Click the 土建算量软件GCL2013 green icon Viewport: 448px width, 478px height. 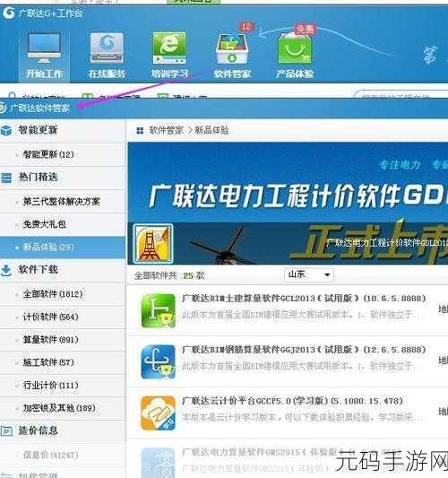pyautogui.click(x=159, y=310)
